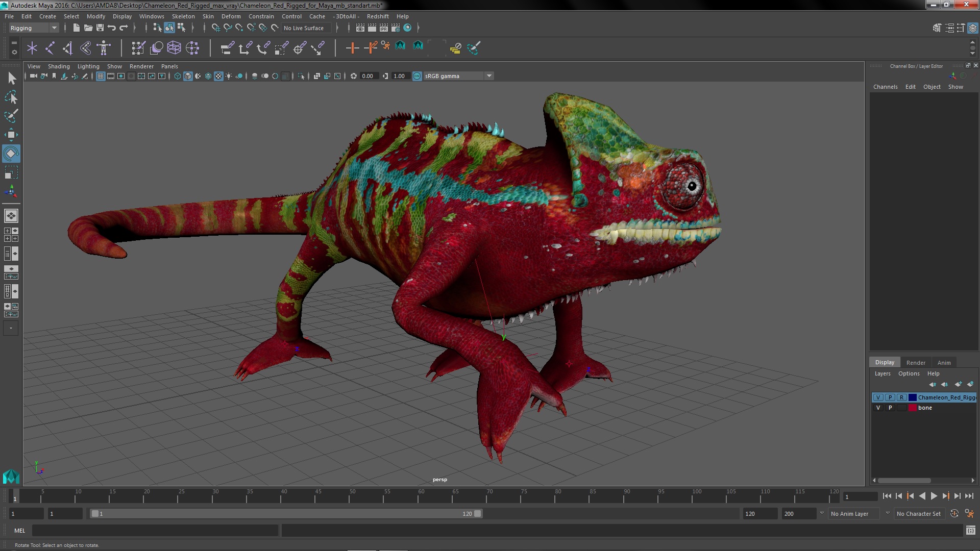
Task: Open the Animation preferences icon
Action: [969, 514]
